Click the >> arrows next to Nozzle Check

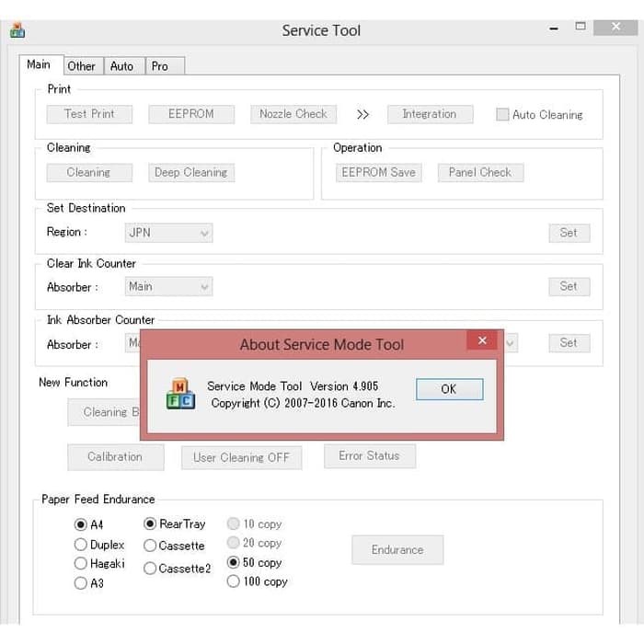pyautogui.click(x=362, y=114)
